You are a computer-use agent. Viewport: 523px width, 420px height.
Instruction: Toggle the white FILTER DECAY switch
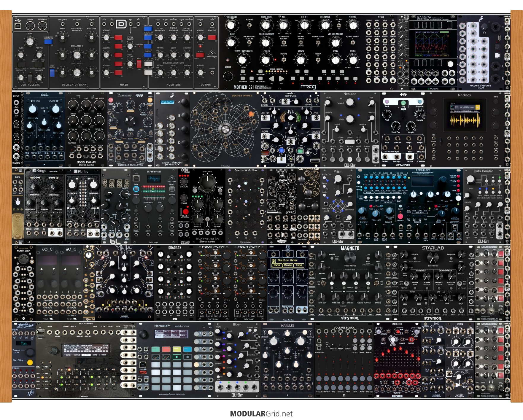[148, 63]
